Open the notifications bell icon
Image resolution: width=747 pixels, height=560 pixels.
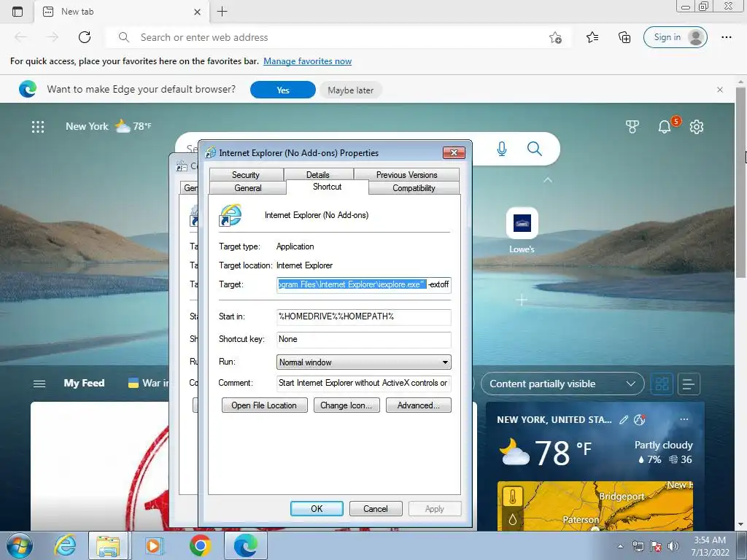664,127
